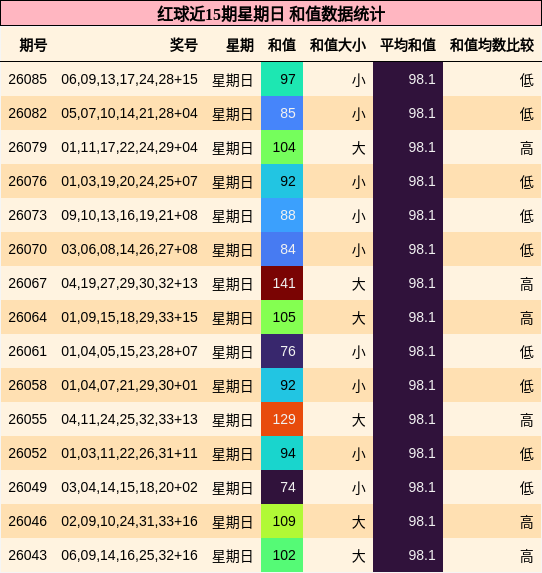Click 高 comparison in row 26046
The width and height of the screenshot is (542, 573).
click(527, 522)
